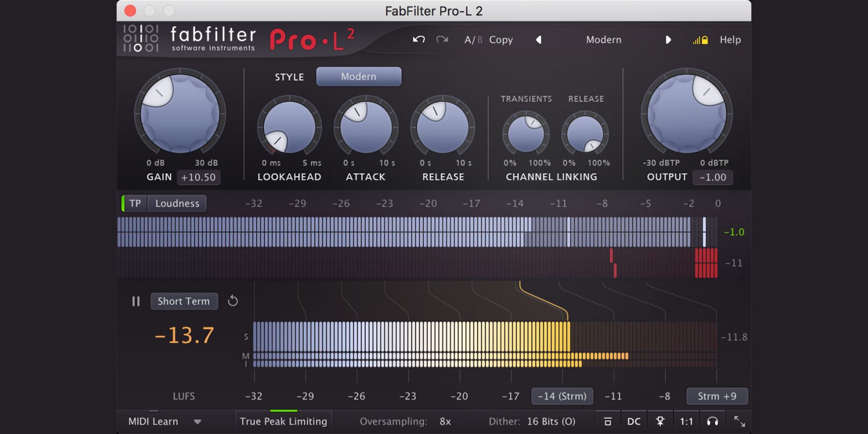Image resolution: width=868 pixels, height=434 pixels.
Task: Click the output level lock icon
Action: (x=701, y=40)
